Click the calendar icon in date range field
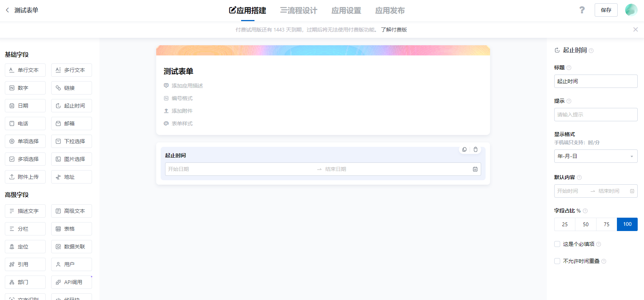Viewport: 644px width, 300px height. [x=475, y=169]
